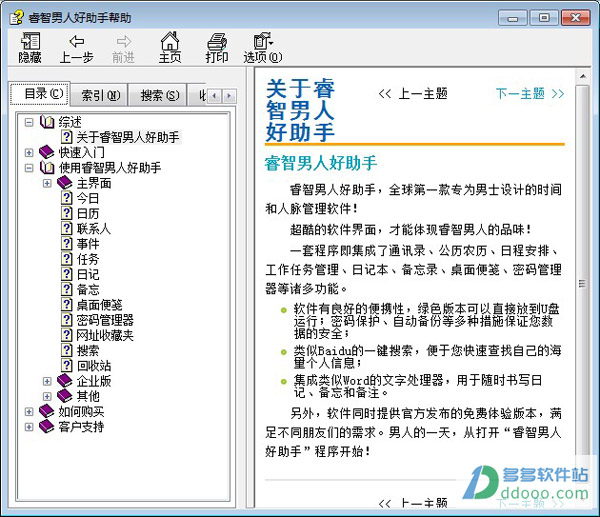Click the question page icon beside 今日
The width and height of the screenshot is (600, 517).
[67, 198]
